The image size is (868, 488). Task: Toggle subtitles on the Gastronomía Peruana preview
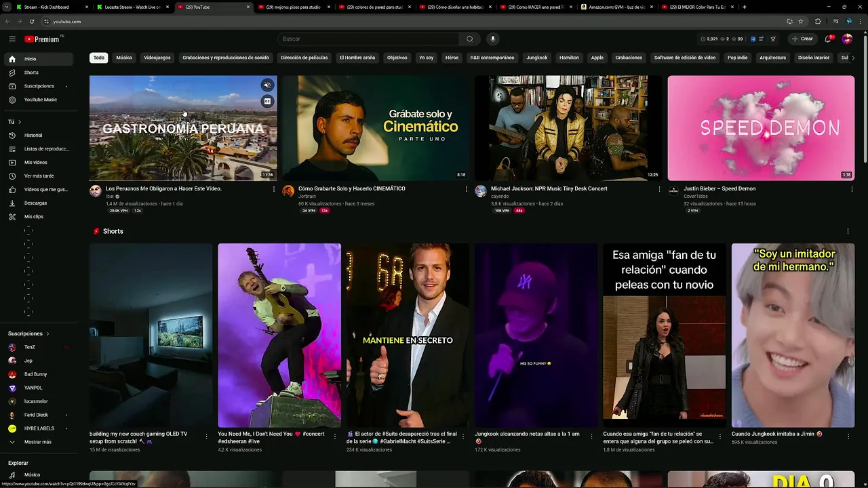267,101
